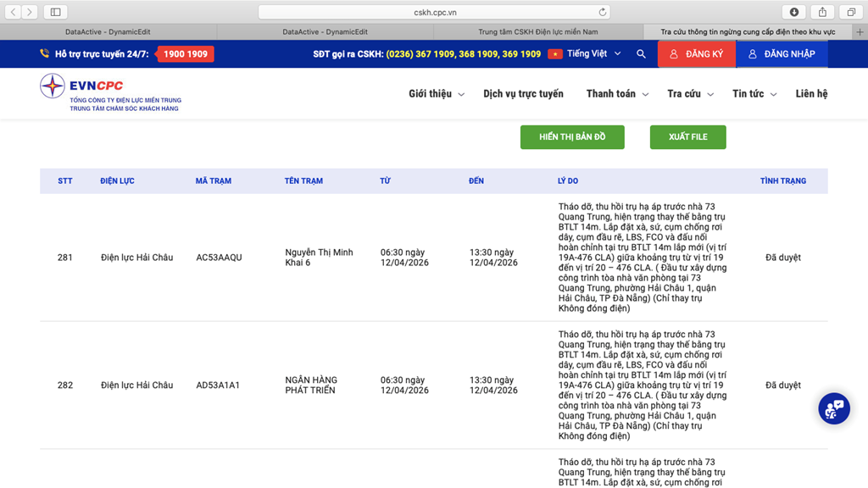Expand the Thanh toán menu
The image size is (868, 488).
coord(617,94)
